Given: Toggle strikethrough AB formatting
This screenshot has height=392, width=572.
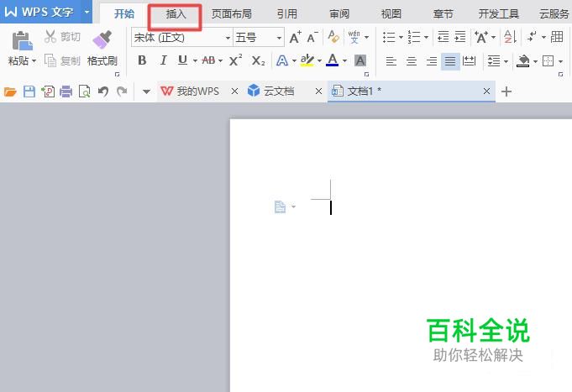Looking at the screenshot, I should click(208, 60).
